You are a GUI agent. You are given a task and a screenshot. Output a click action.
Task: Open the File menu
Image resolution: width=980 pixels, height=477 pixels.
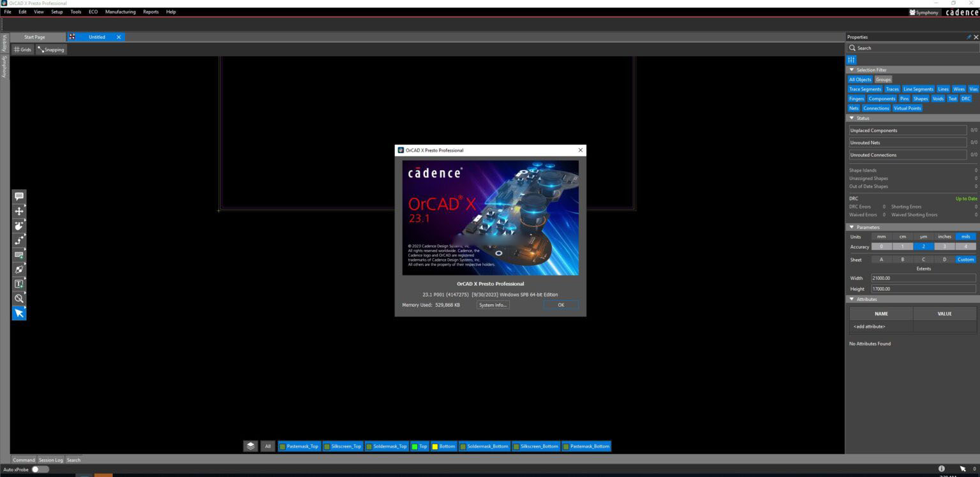click(8, 12)
